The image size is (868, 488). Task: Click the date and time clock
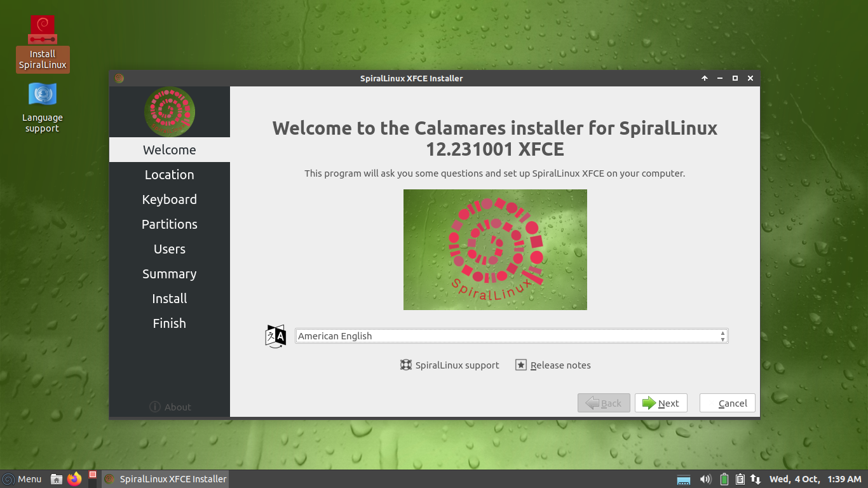[815, 479]
